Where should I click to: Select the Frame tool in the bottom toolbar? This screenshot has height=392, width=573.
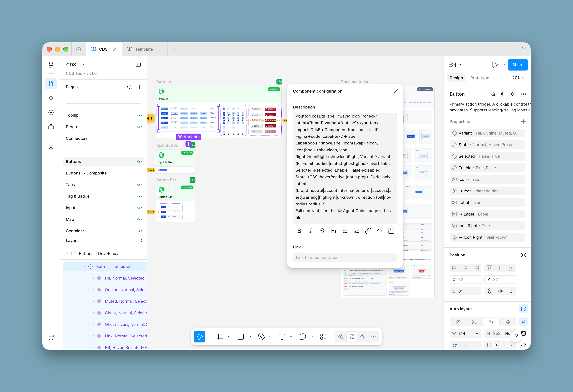[x=220, y=336]
